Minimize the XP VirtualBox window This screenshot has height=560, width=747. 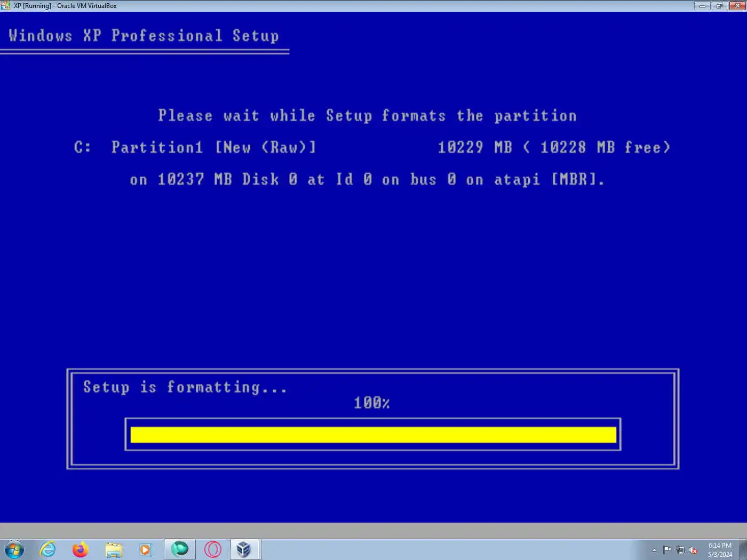tap(702, 5)
